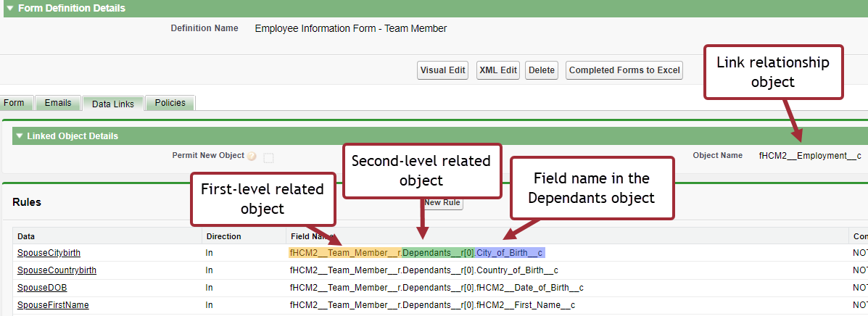868x316 pixels.
Task: Collapse the Form Definition Details section
Action: [9, 8]
